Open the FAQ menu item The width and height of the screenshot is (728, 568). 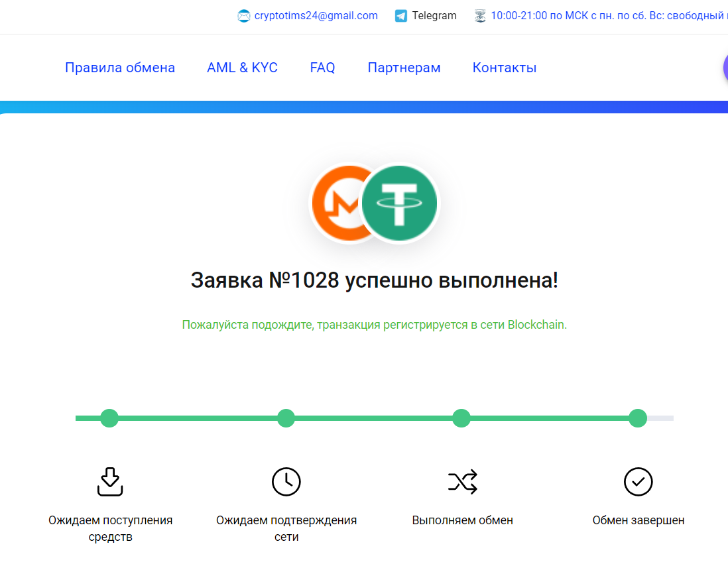tap(323, 68)
